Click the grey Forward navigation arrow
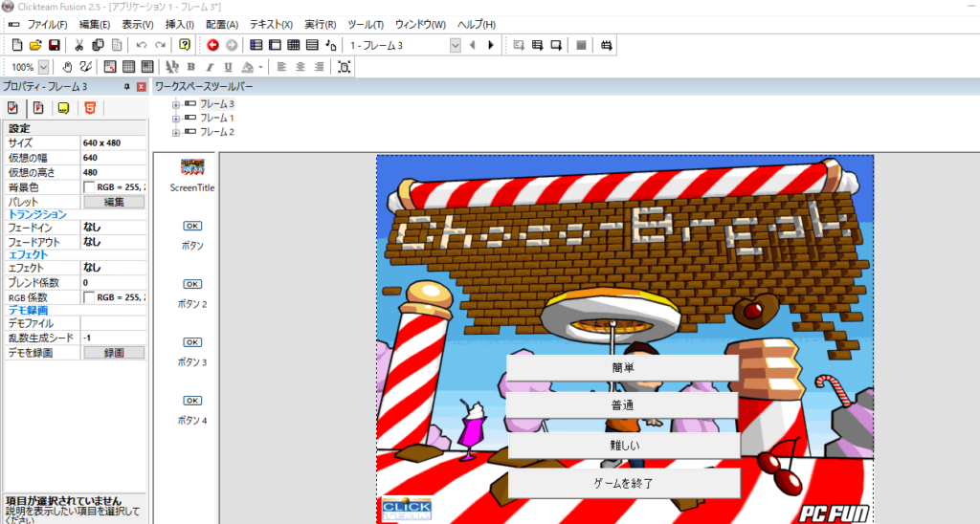The height and width of the screenshot is (524, 980). coord(232,45)
